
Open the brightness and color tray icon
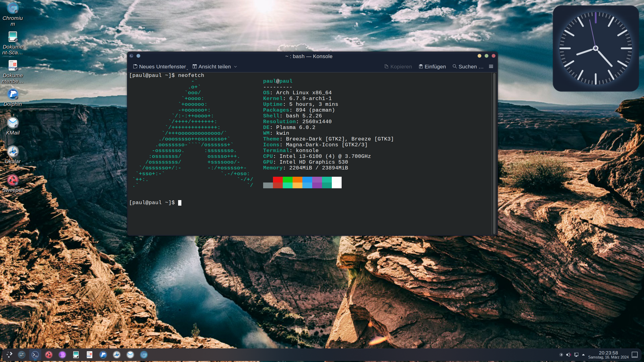tap(561, 355)
